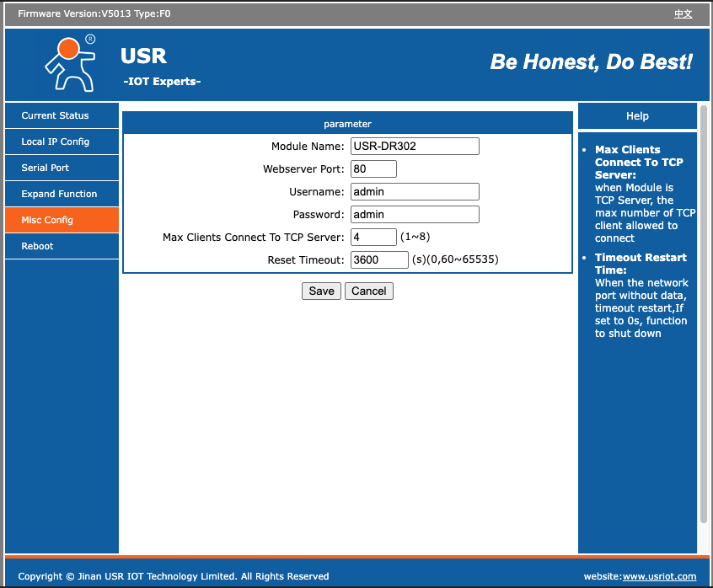Click the page vertical scrollbar
The image size is (713, 588).
pyautogui.click(x=704, y=314)
